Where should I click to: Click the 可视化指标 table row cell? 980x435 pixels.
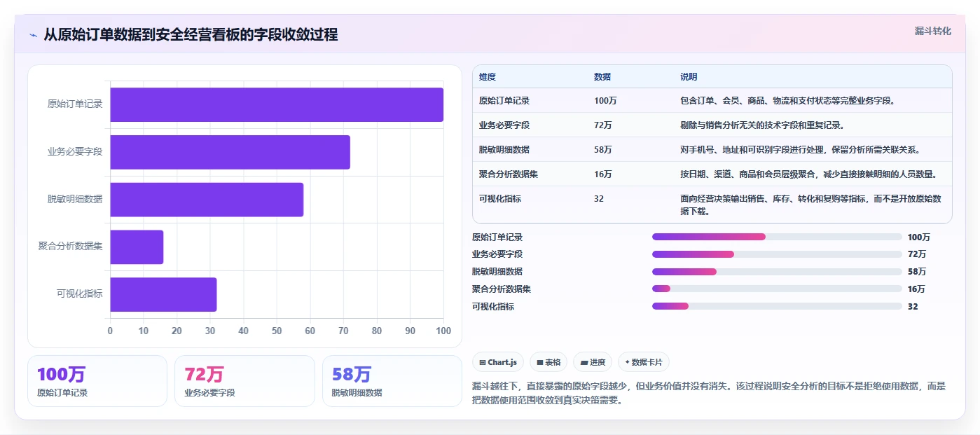pos(500,199)
